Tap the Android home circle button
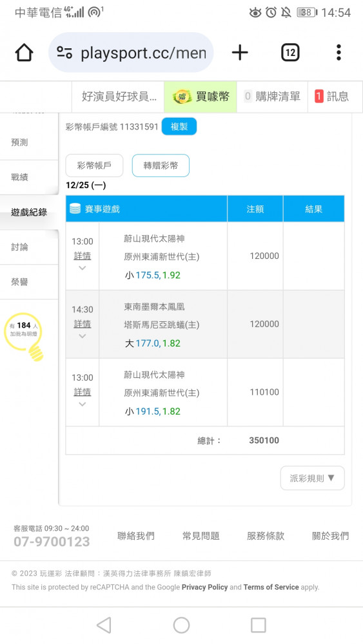The image size is (363, 644). [x=181, y=625]
